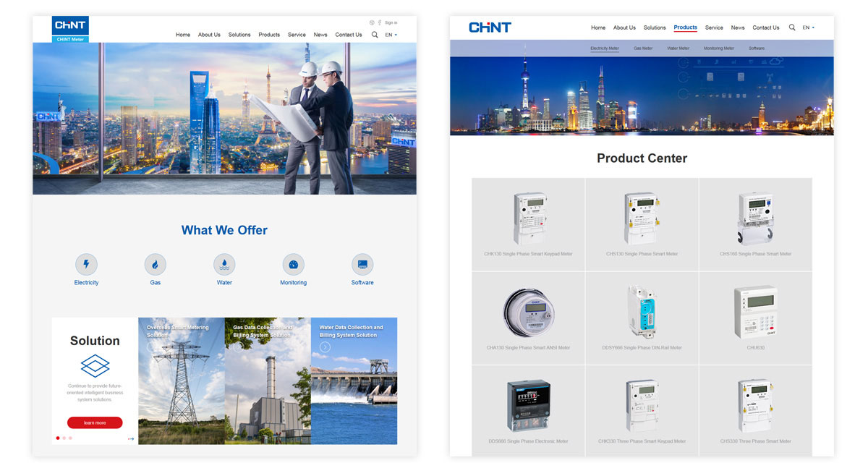Switch to the Monitoring Meter sub-tab
The image size is (868, 476).
[718, 48]
